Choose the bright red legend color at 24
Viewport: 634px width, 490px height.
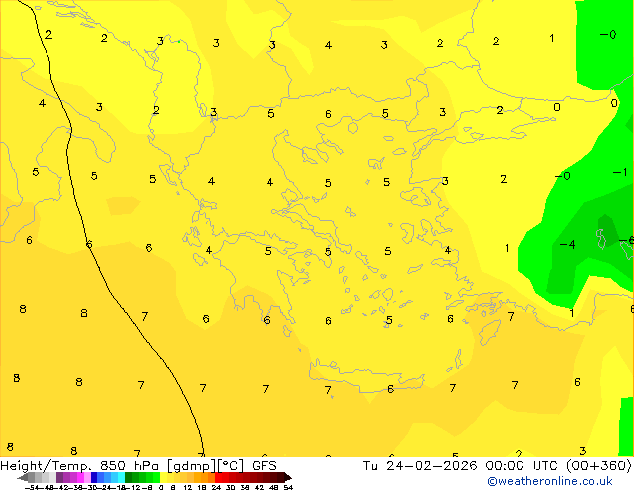pyautogui.click(x=218, y=477)
